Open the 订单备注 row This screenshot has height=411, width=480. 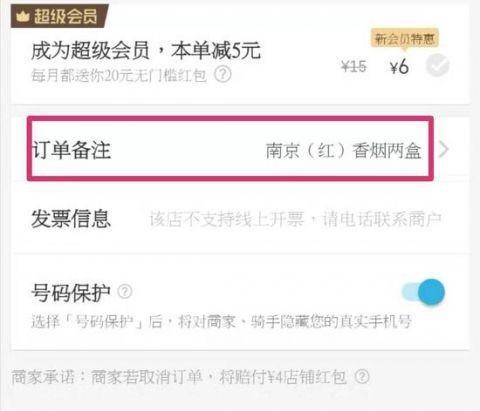240,150
